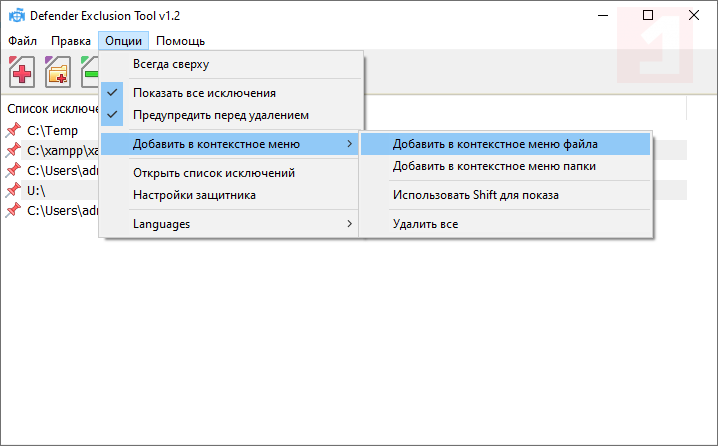Open the Помощь menu
Viewport: 718px width, 446px height.
pos(181,41)
